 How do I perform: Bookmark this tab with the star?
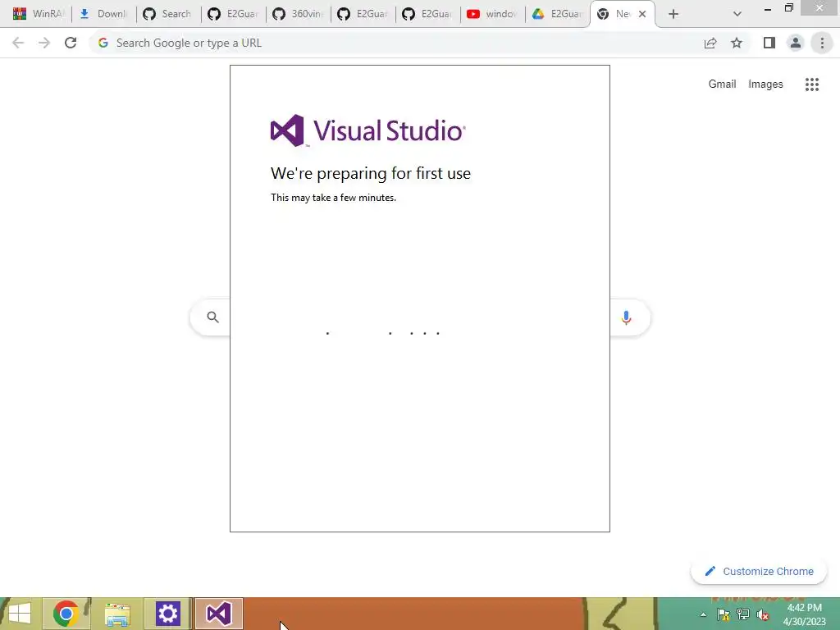(737, 43)
